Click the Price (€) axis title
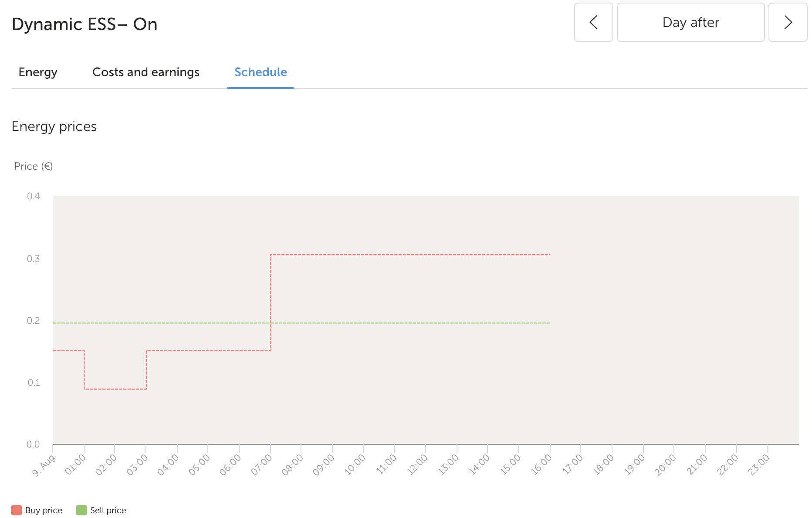The image size is (812, 518). (34, 166)
